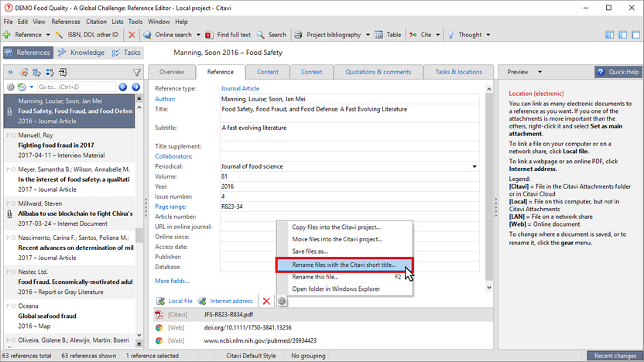Viewport: 644px width, 362px height.
Task: Click the Journal Article reference type link
Action: pos(240,89)
